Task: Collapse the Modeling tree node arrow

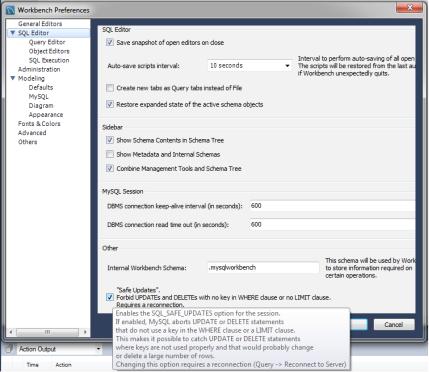Action: 13,78
